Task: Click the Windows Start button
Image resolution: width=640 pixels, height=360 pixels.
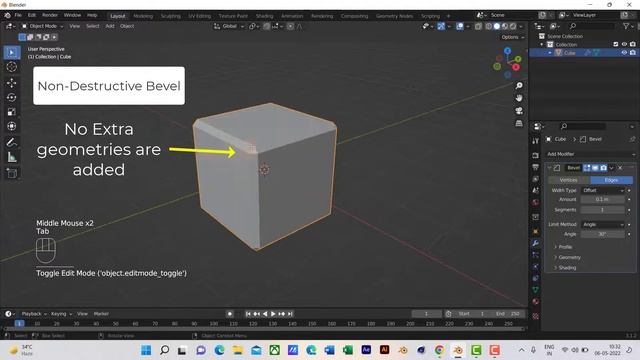Action: [x=146, y=350]
